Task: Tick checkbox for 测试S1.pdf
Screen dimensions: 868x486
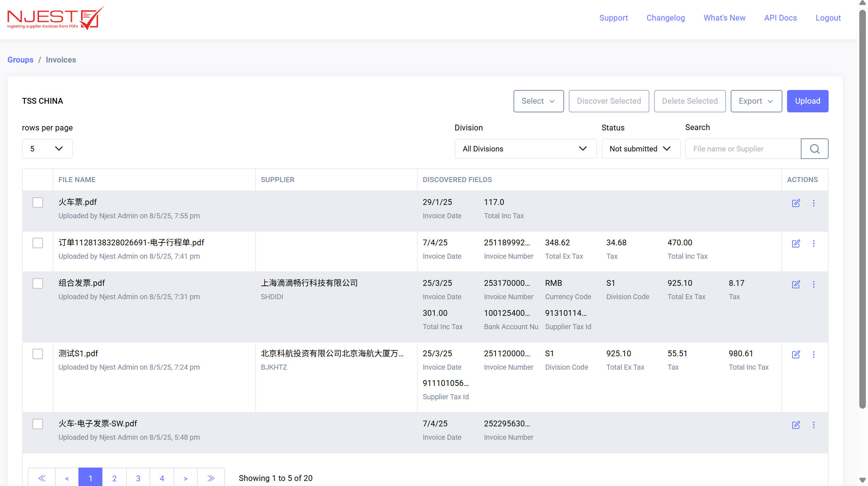Action: (38, 354)
